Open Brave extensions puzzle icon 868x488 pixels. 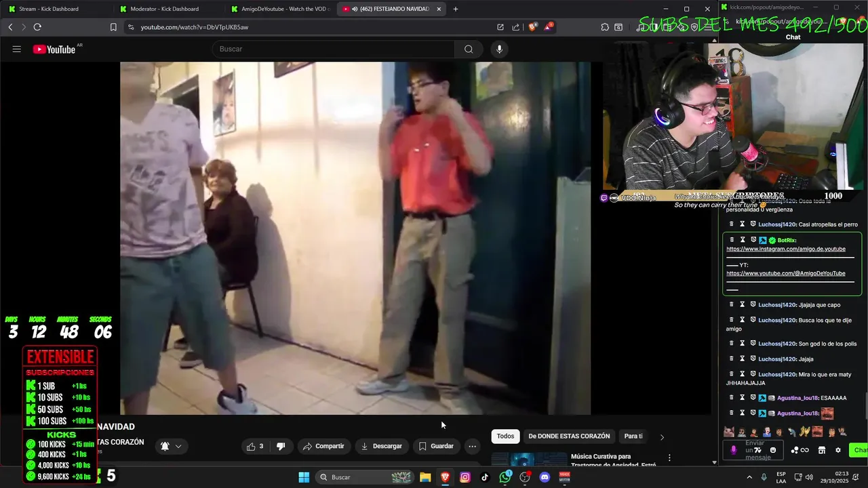click(x=605, y=27)
